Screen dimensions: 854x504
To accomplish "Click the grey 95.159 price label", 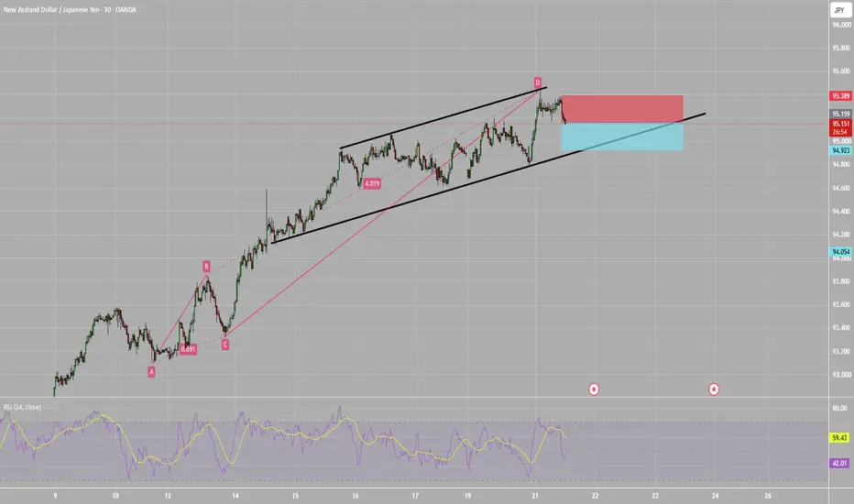I will [840, 114].
